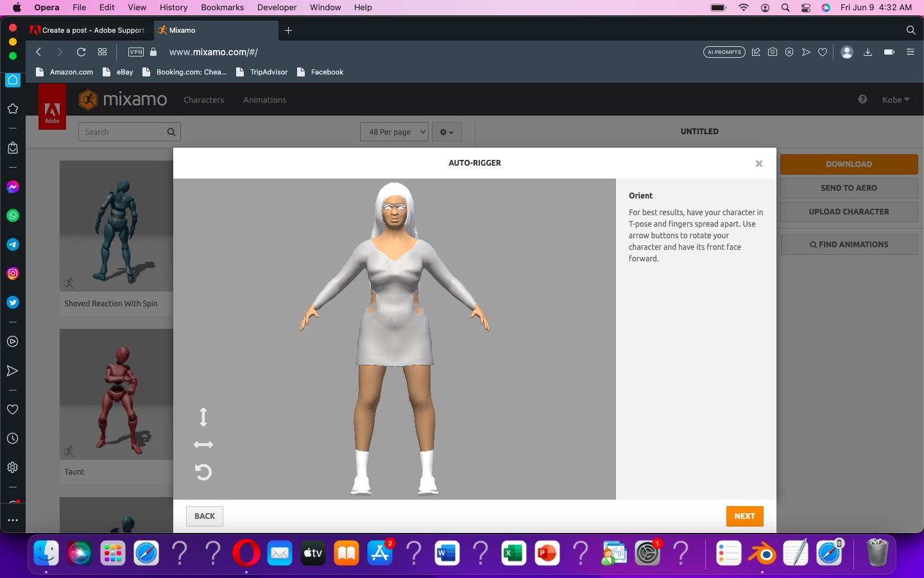Open the help question-mark icon
The image size is (924, 578).
[862, 100]
